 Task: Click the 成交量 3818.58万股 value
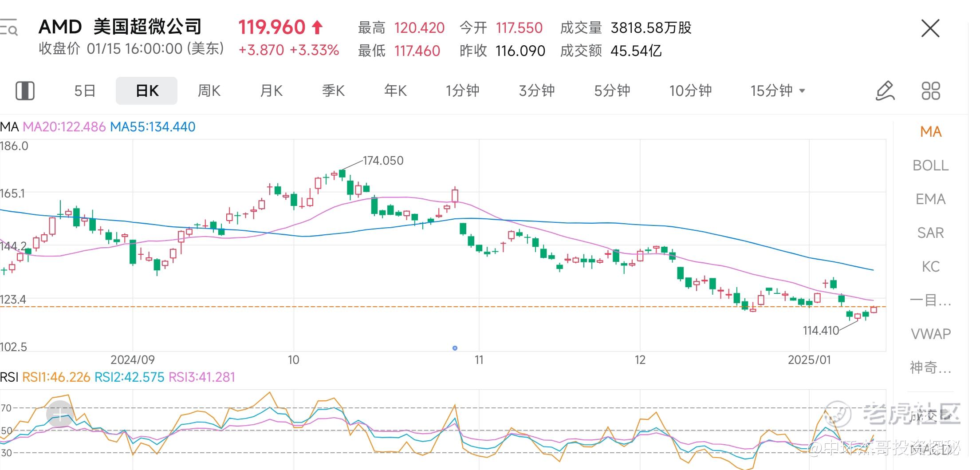point(651,28)
